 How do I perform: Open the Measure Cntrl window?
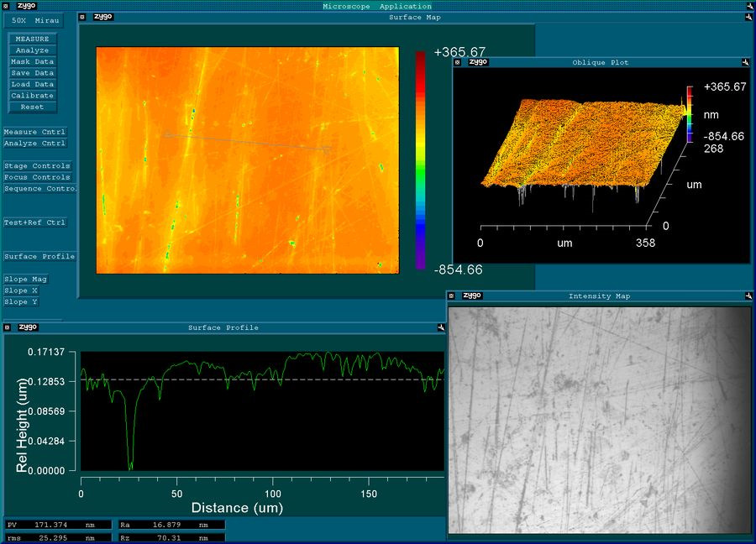[34, 132]
